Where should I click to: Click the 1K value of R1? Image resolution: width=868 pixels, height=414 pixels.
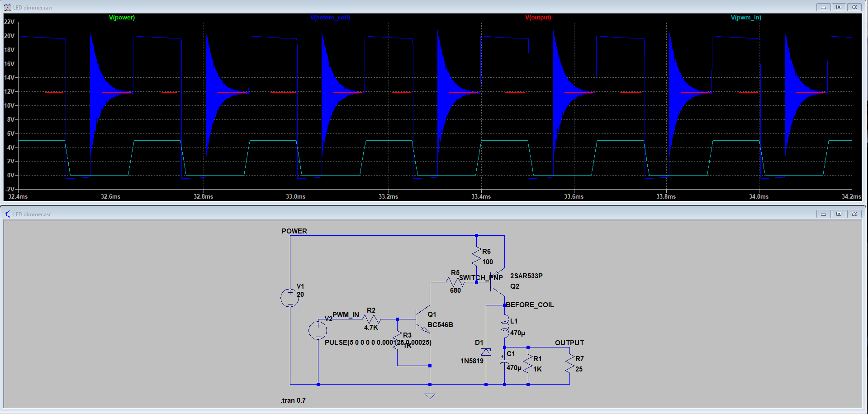point(537,369)
